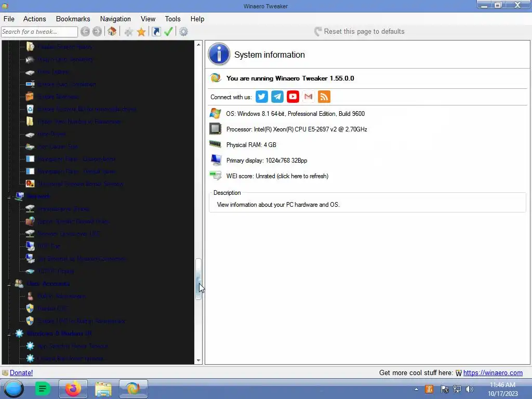This screenshot has height=399, width=532.
Task: Open the Telegram channel icon
Action: [x=277, y=97]
